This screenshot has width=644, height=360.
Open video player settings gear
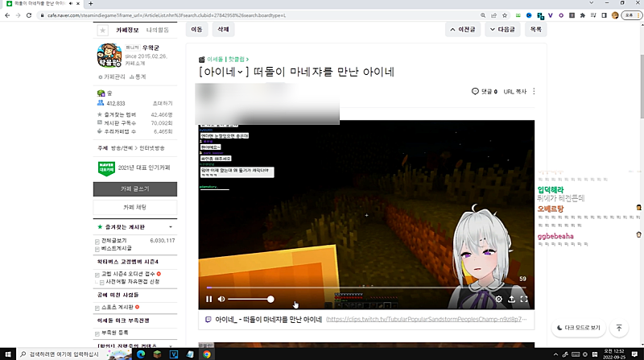pos(498,299)
